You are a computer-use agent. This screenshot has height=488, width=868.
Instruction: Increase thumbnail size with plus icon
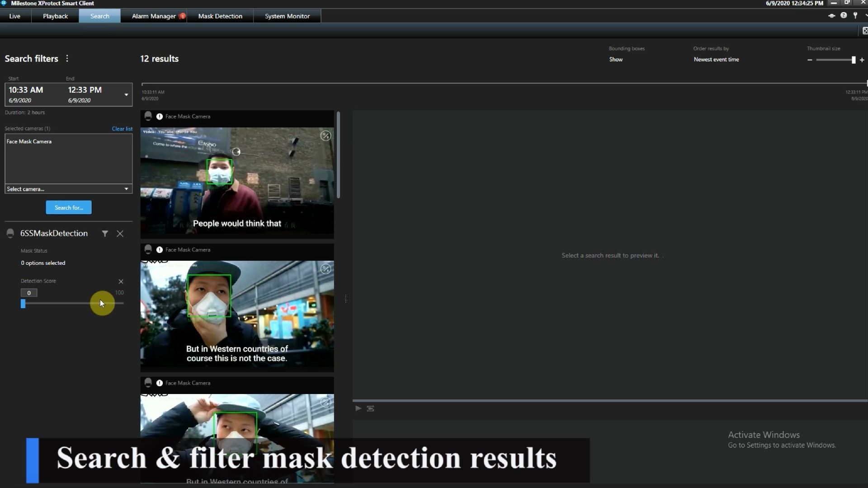point(862,60)
